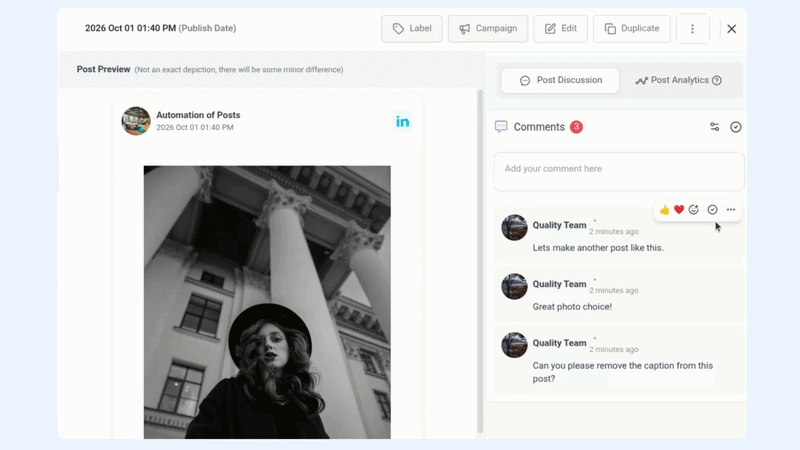800x450 pixels.
Task: Click the red comments count badge
Action: (576, 127)
